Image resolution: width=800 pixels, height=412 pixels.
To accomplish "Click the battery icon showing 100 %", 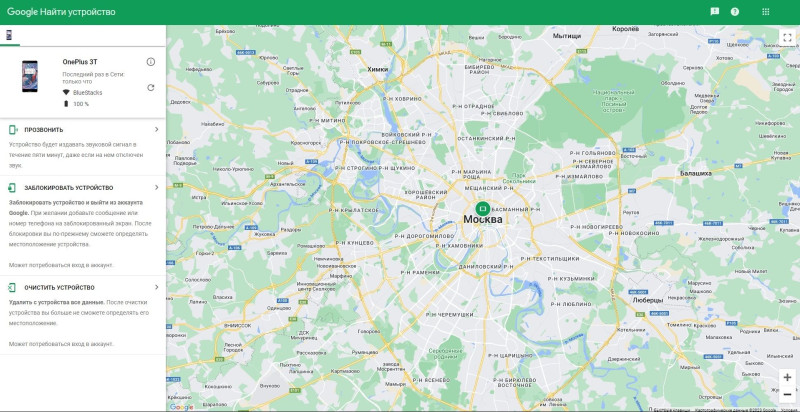I will coord(66,104).
